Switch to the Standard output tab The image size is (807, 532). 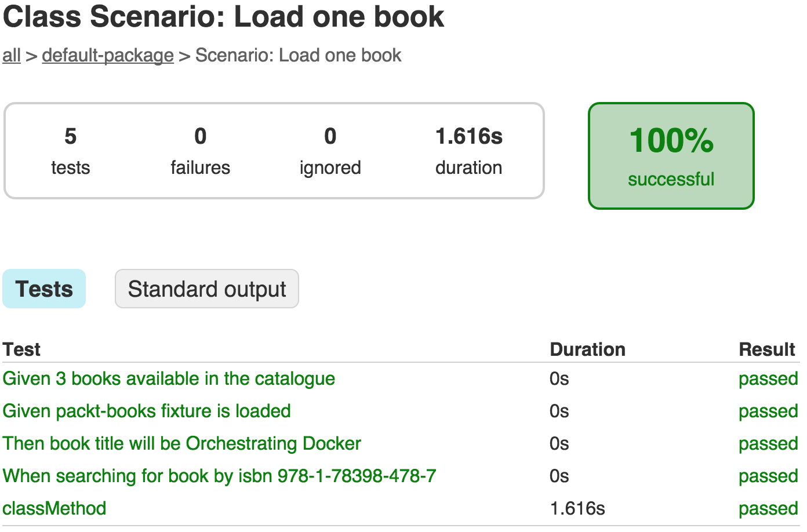tap(207, 289)
